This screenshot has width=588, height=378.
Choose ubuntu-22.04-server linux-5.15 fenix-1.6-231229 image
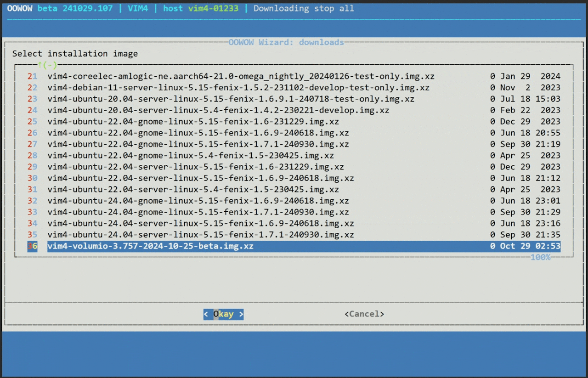click(x=294, y=167)
